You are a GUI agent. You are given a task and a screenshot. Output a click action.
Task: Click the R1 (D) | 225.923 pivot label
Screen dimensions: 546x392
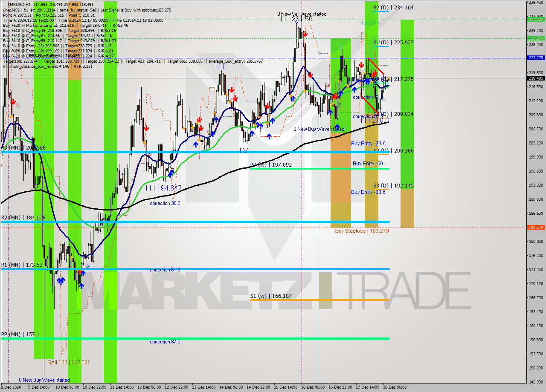point(393,43)
